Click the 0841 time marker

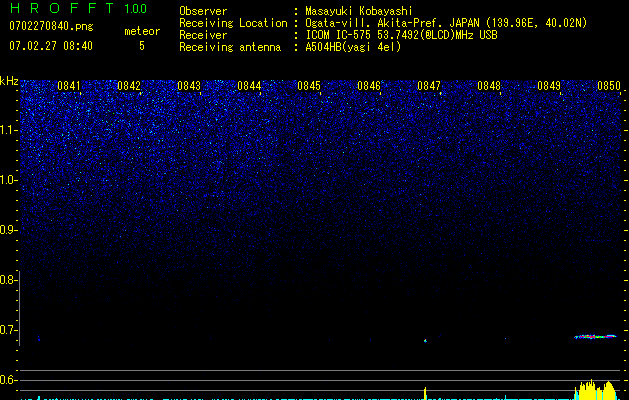pyautogui.click(x=69, y=86)
